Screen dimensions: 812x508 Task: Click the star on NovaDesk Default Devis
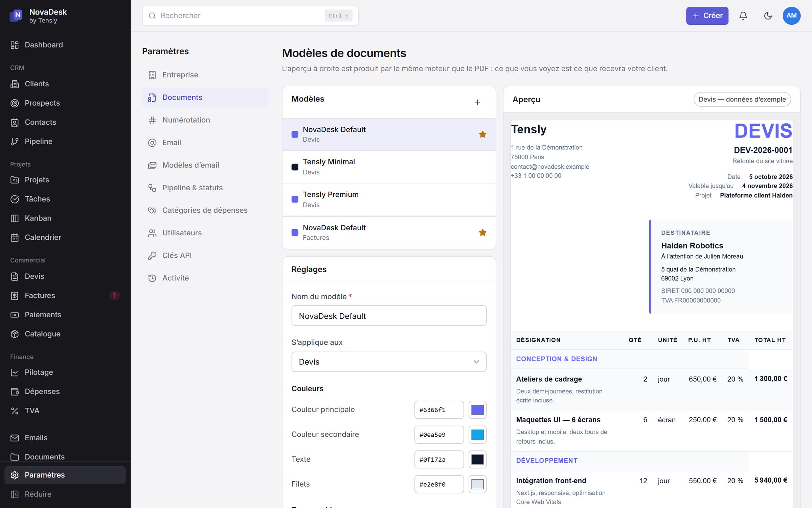[x=482, y=134]
